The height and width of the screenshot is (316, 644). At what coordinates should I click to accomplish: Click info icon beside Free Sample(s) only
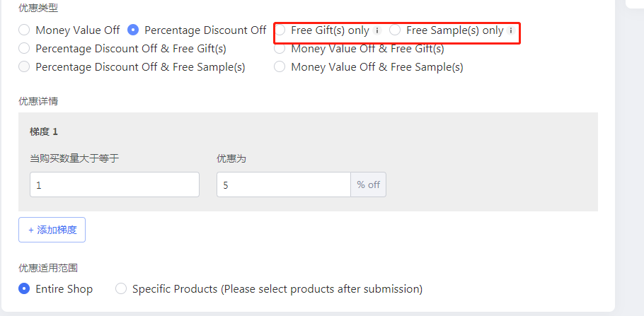[x=510, y=30]
